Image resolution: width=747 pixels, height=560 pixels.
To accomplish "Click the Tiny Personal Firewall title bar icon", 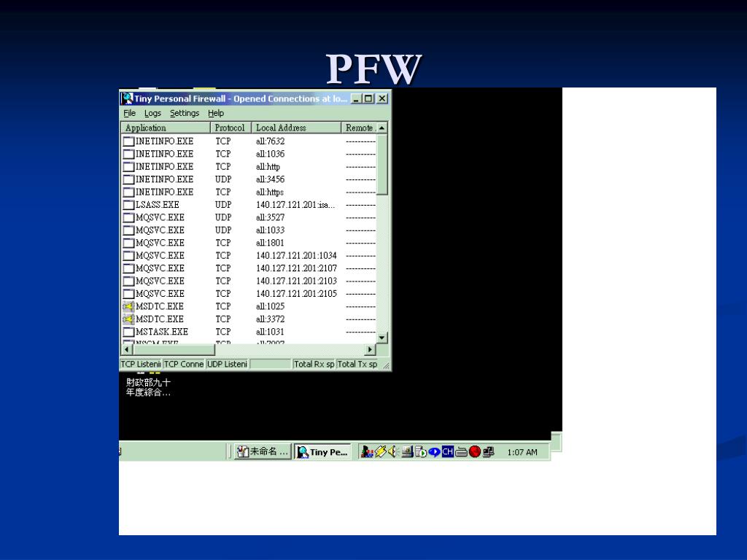I will [127, 98].
